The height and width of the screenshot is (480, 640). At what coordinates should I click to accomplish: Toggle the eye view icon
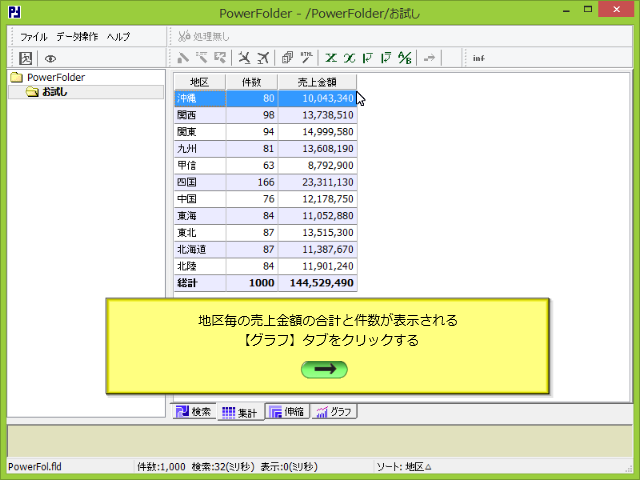(50, 59)
